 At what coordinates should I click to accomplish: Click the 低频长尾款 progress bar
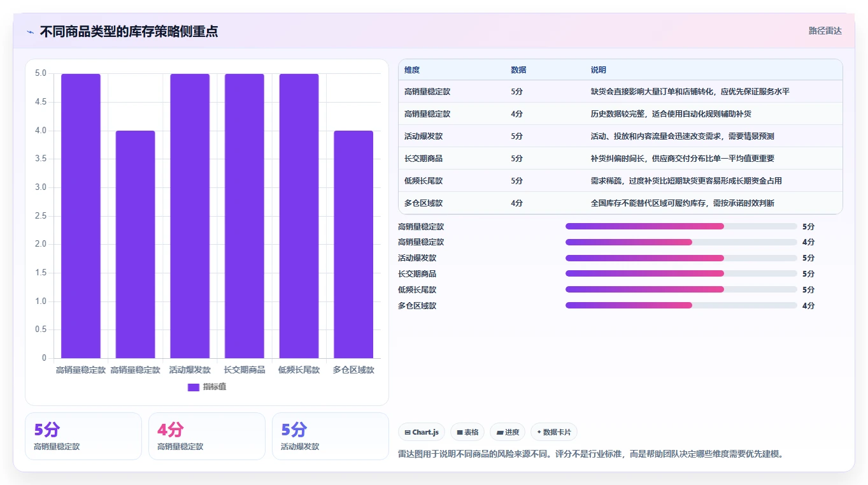[681, 289]
